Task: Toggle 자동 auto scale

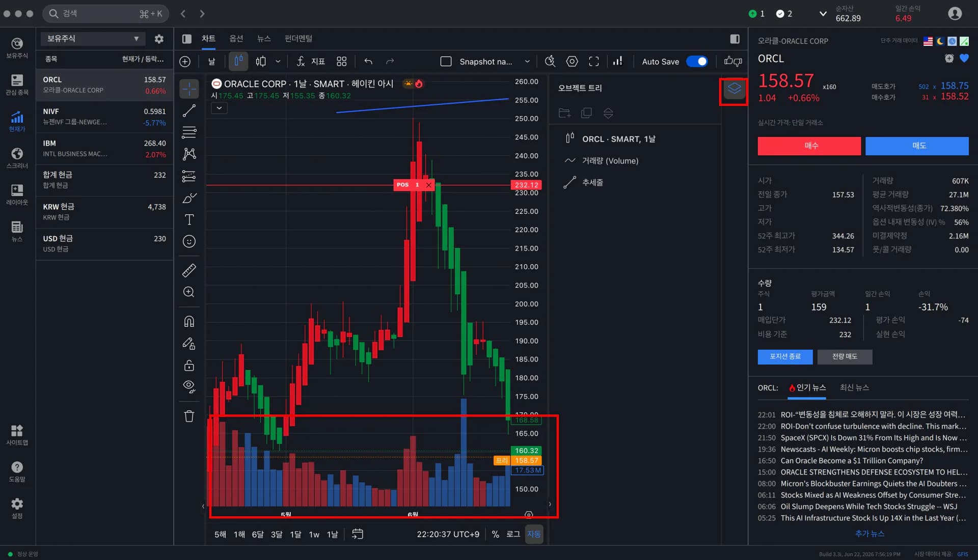Action: click(x=534, y=534)
